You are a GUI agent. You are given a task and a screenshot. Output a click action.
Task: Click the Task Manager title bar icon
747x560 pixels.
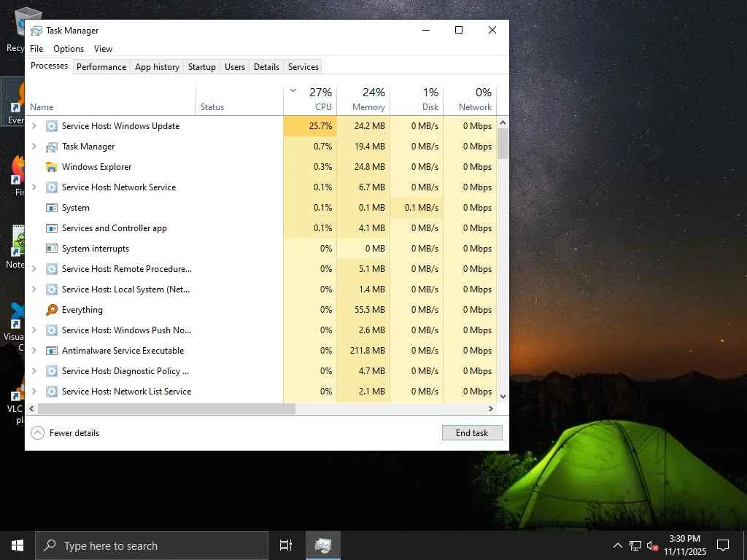pyautogui.click(x=36, y=31)
